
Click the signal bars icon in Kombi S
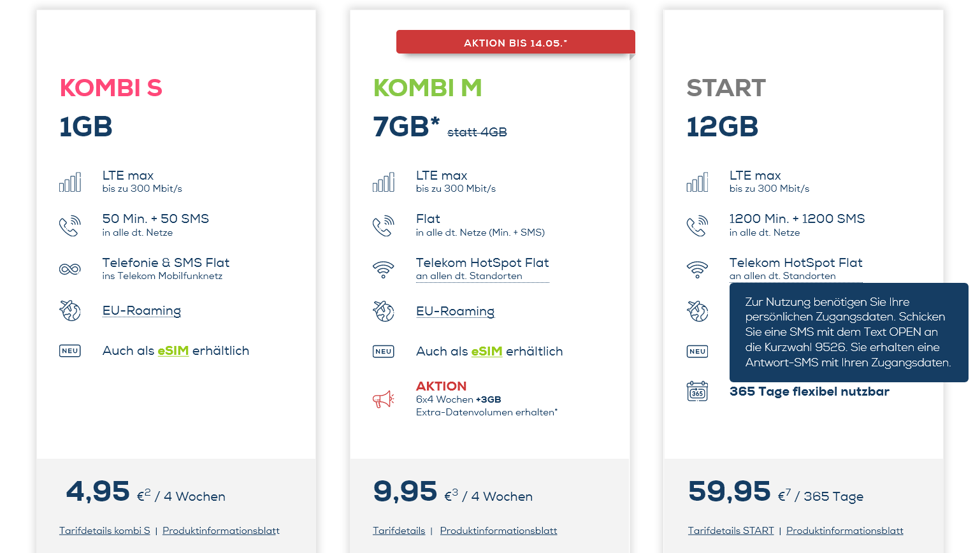click(70, 182)
